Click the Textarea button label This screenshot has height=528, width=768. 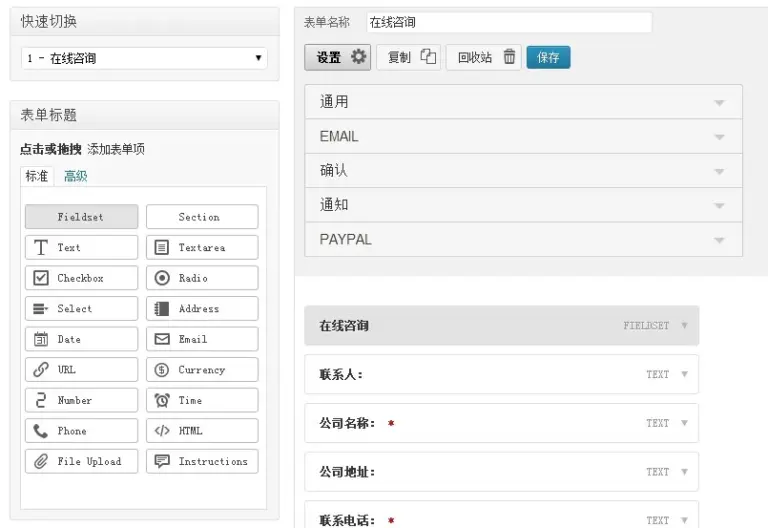pyautogui.click(x=202, y=247)
